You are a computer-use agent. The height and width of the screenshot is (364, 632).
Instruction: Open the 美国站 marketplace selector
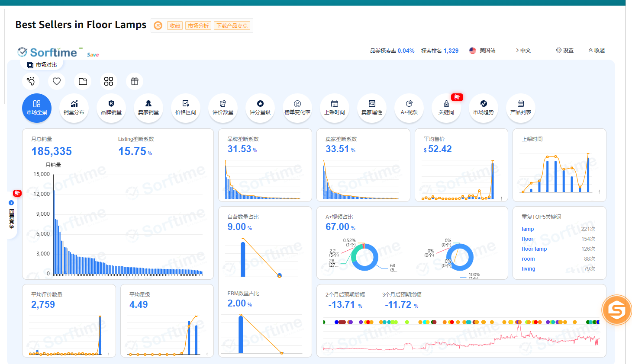point(483,51)
